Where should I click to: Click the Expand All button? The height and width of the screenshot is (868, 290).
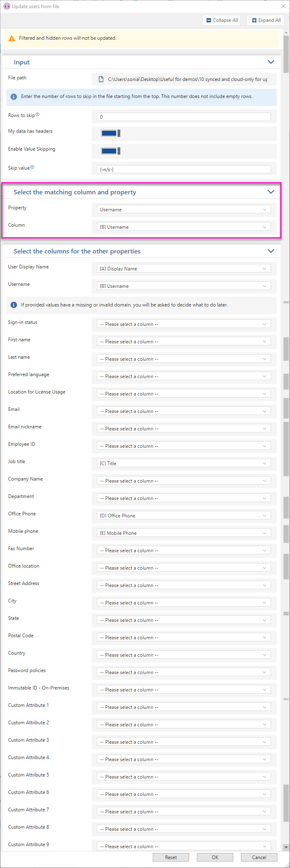click(266, 20)
